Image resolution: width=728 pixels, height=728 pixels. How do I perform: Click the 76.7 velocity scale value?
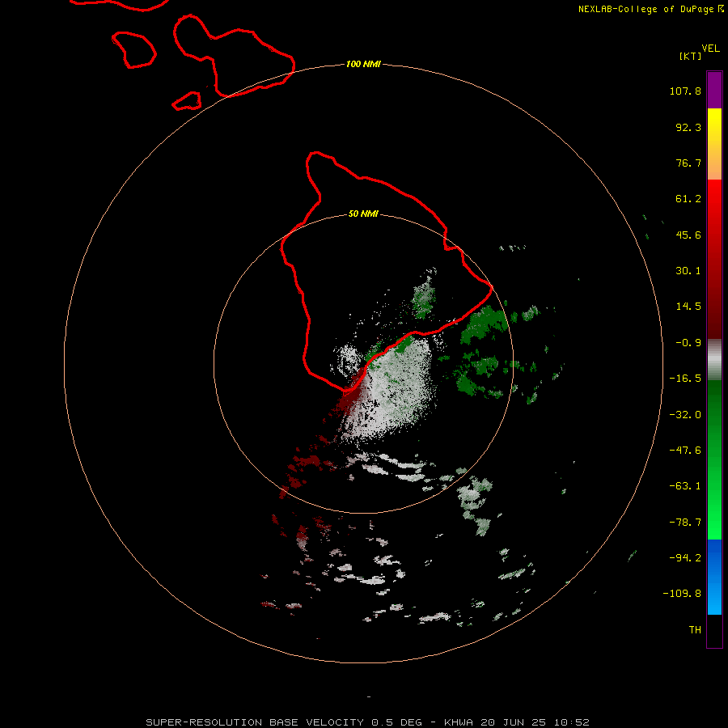coord(688,163)
